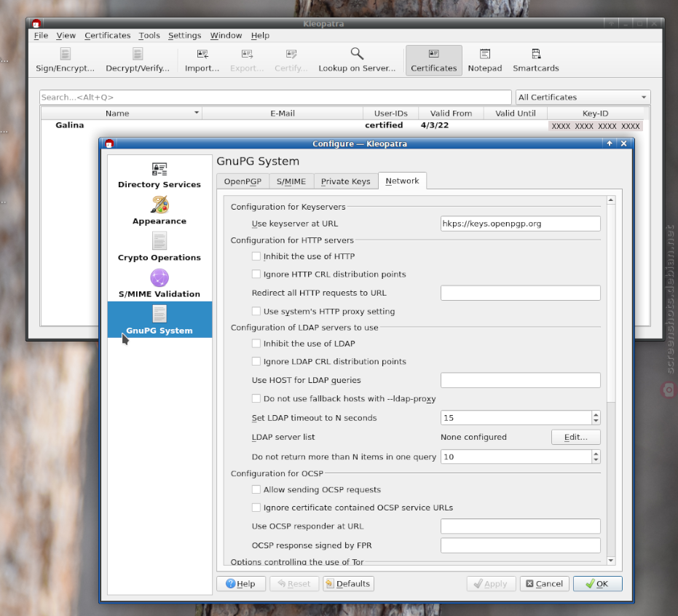This screenshot has width=678, height=616.
Task: Click the Name column sort arrow
Action: [197, 113]
